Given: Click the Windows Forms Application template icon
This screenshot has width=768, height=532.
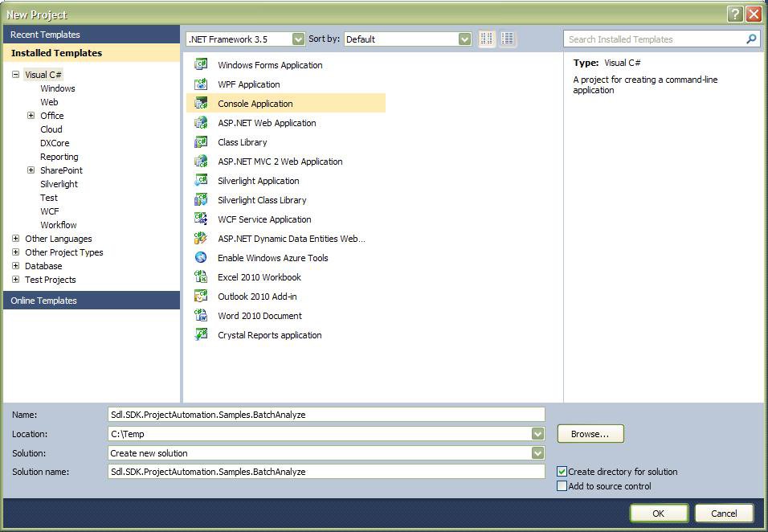Looking at the screenshot, I should click(201, 65).
